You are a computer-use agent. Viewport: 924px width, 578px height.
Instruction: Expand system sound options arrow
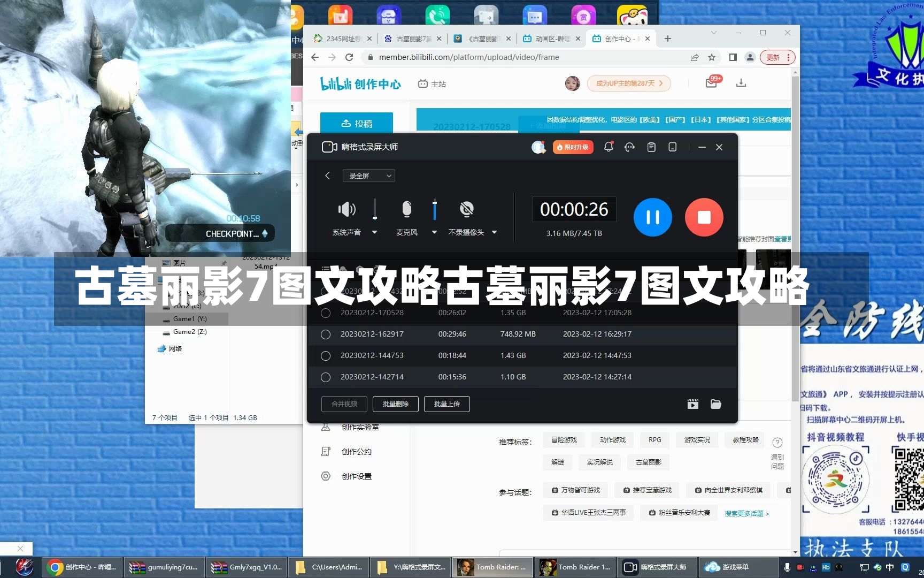tap(375, 232)
